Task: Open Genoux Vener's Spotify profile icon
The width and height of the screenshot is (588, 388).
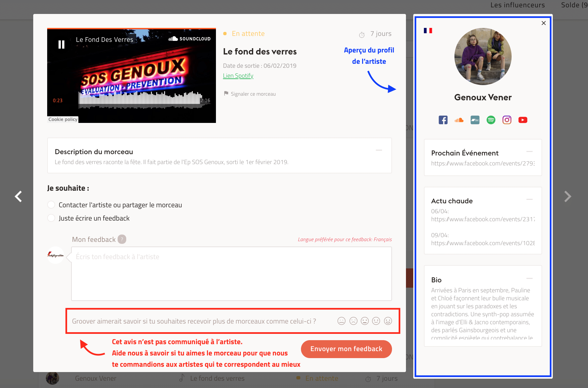Action: pos(491,120)
